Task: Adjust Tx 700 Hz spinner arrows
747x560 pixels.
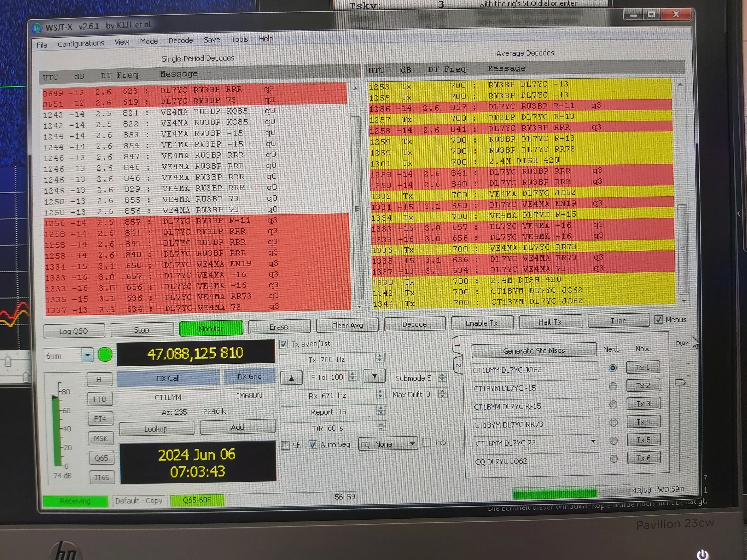Action: click(x=380, y=358)
